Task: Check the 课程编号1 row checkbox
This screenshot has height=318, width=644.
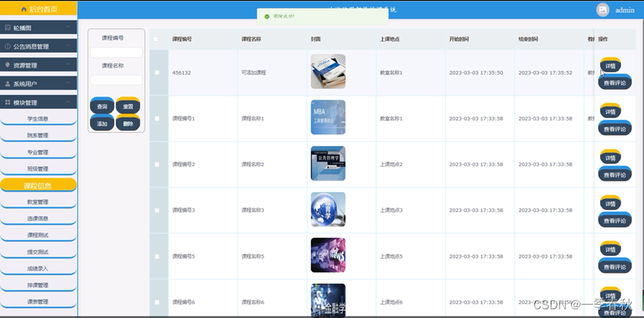Action: pyautogui.click(x=157, y=118)
